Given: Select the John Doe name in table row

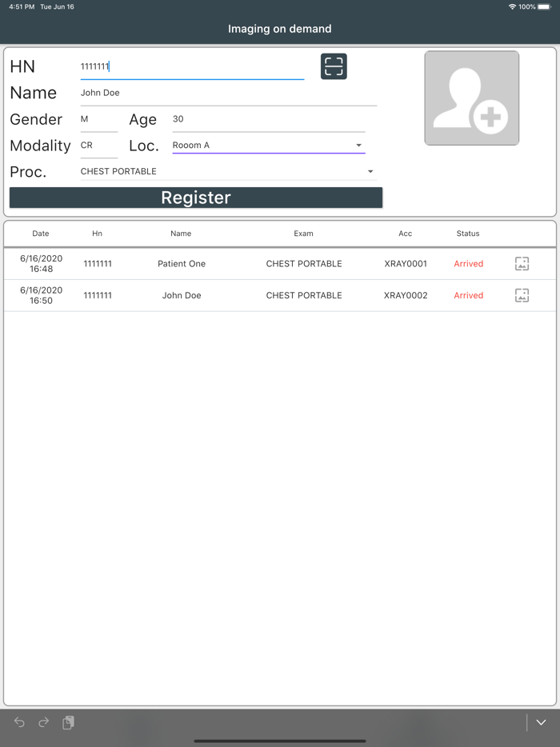Looking at the screenshot, I should click(182, 295).
